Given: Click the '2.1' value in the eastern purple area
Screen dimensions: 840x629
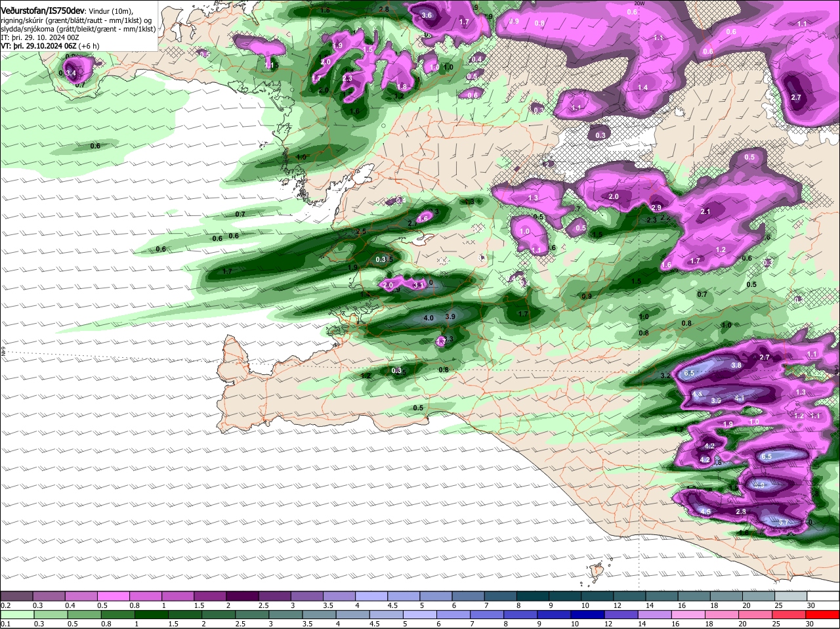Looking at the screenshot, I should point(705,211).
